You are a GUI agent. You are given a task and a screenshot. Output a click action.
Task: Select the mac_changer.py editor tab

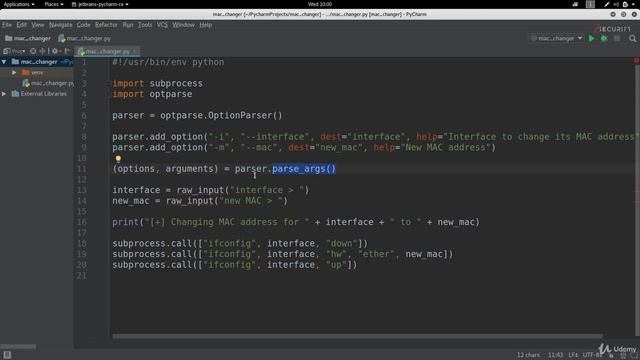tap(107, 51)
